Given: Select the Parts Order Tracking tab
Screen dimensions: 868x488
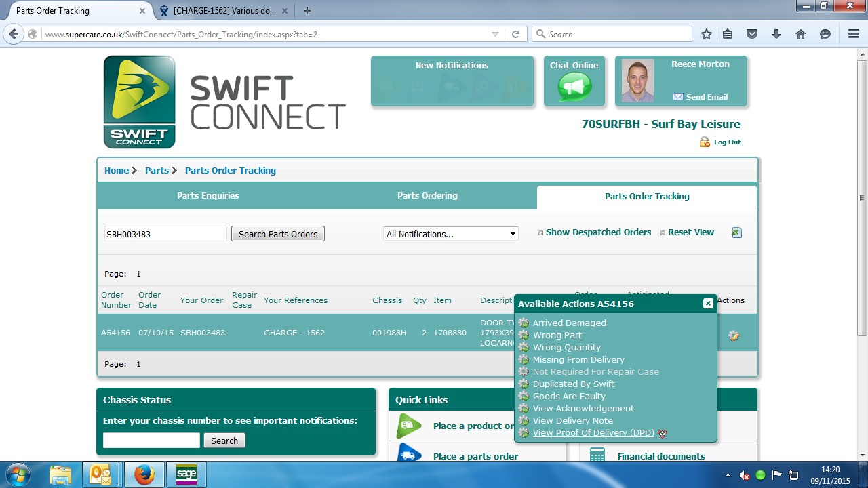Looking at the screenshot, I should [647, 197].
